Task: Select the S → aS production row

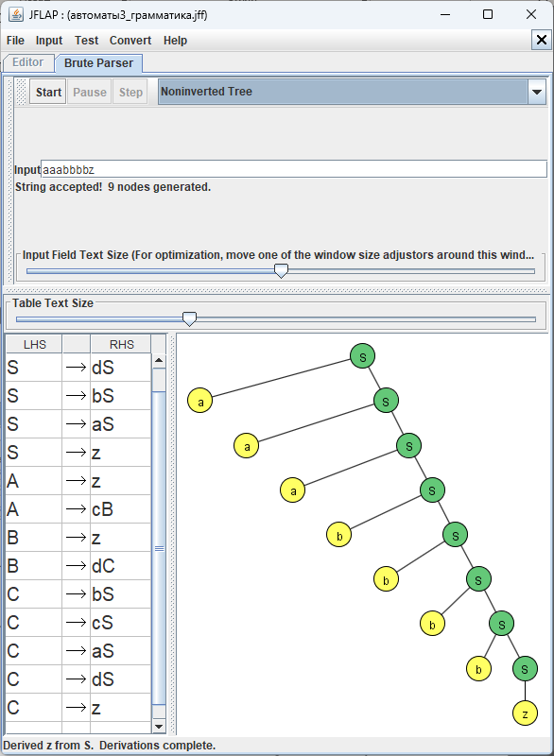Action: 78,424
